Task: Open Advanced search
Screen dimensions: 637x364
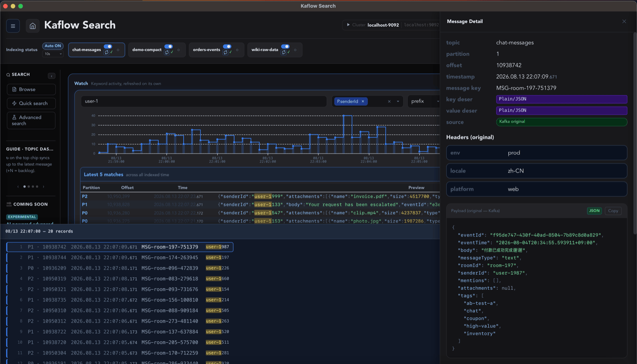Action: click(31, 120)
